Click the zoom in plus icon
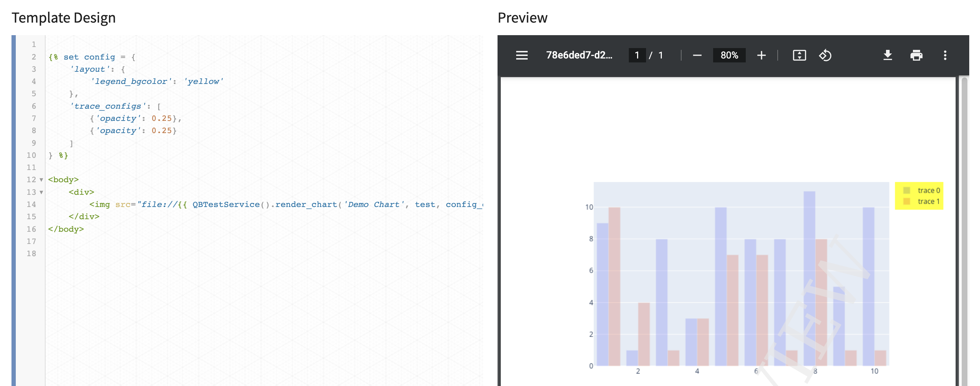 coord(761,56)
